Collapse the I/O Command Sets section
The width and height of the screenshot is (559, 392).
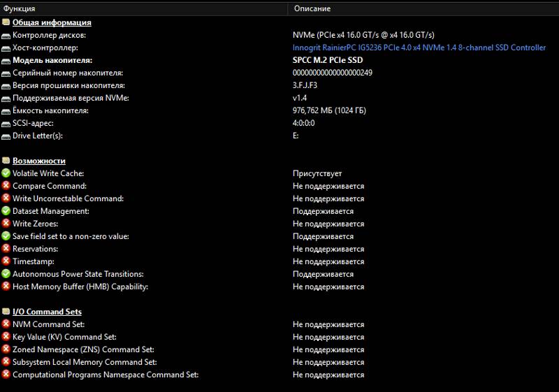pos(47,312)
